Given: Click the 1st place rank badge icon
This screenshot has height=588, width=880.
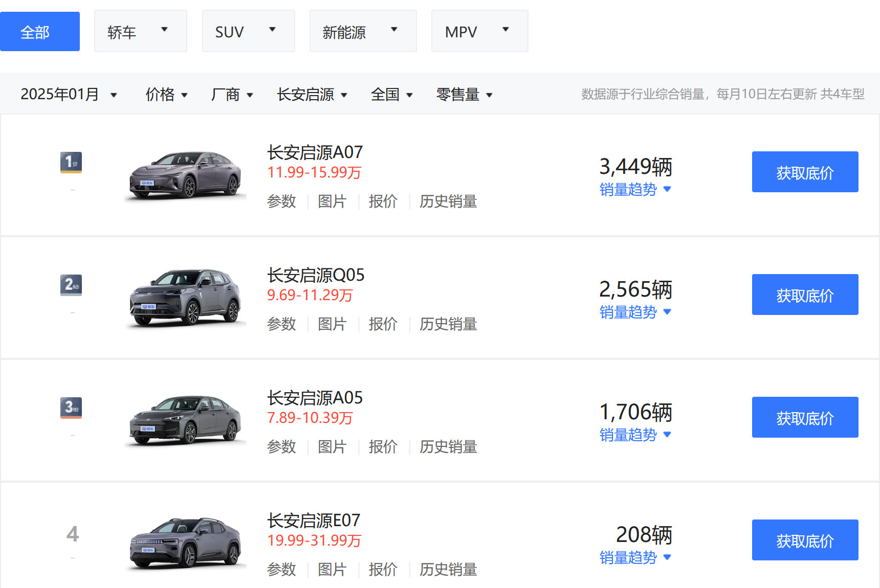Looking at the screenshot, I should pos(71,163).
